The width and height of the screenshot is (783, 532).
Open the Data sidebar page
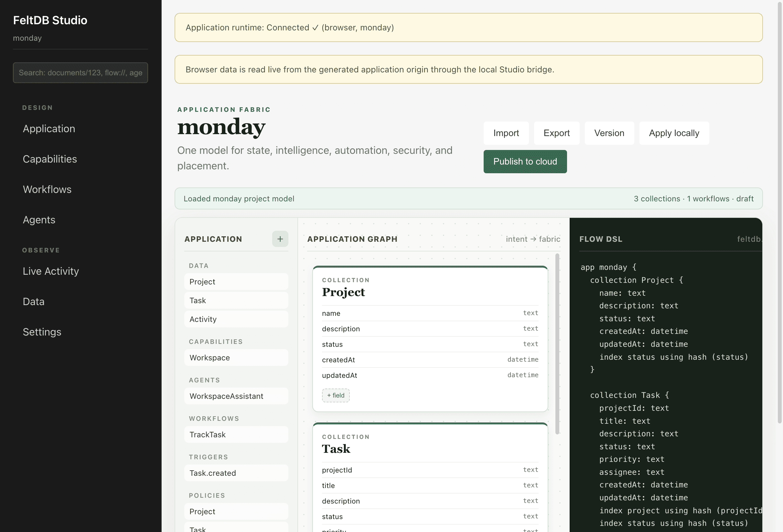tap(34, 302)
